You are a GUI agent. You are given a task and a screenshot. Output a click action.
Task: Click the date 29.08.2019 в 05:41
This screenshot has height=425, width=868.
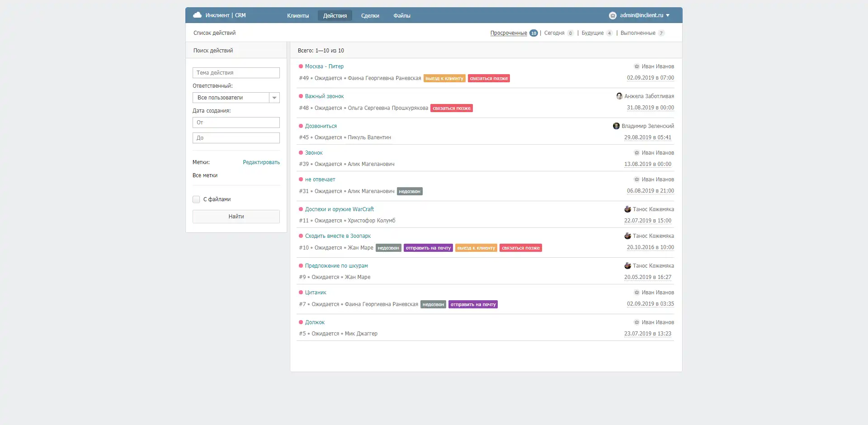[x=648, y=137]
